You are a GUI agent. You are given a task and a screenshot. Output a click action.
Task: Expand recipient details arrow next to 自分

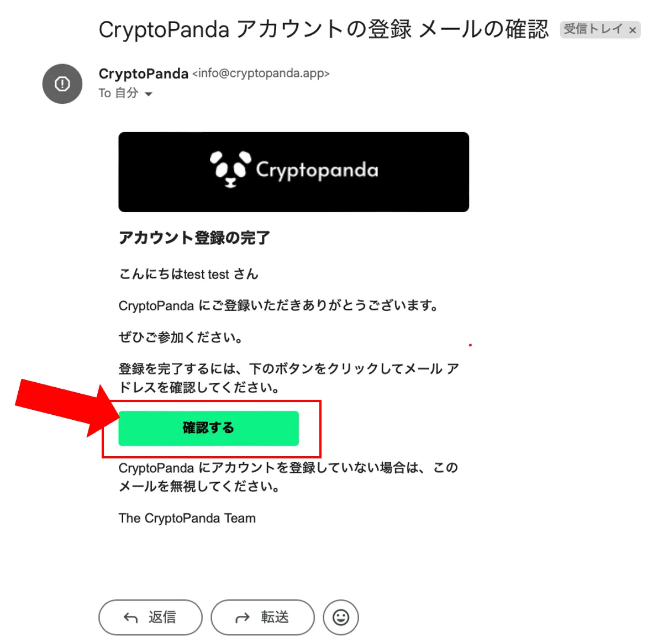coord(148,94)
